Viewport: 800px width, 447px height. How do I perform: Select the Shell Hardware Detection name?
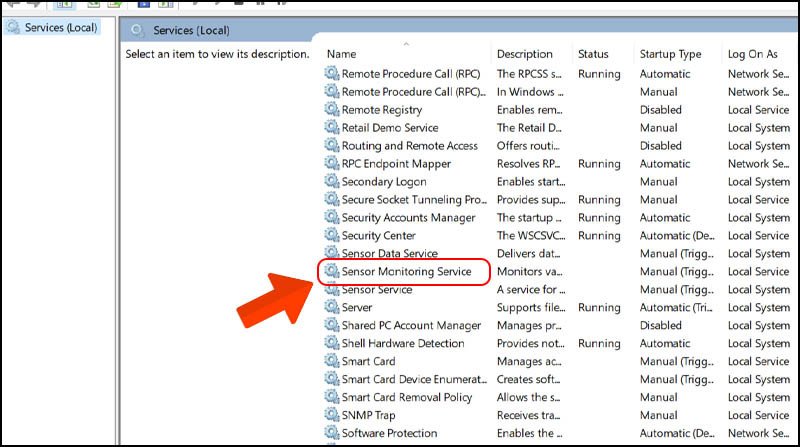403,343
